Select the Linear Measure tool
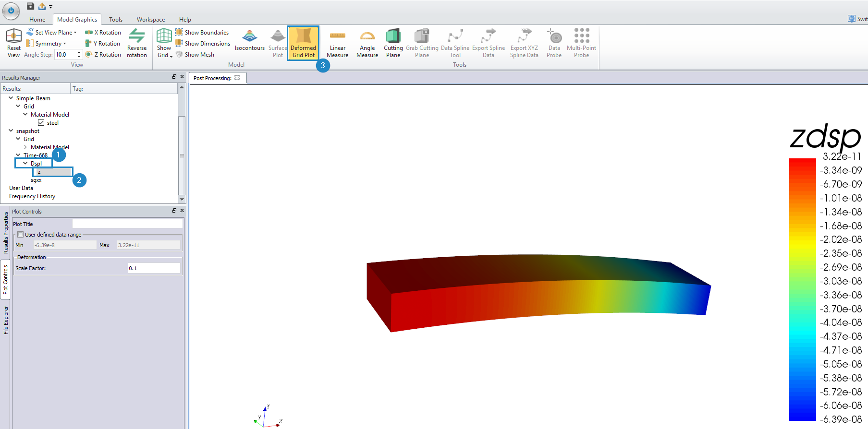The image size is (868, 429). [338, 43]
